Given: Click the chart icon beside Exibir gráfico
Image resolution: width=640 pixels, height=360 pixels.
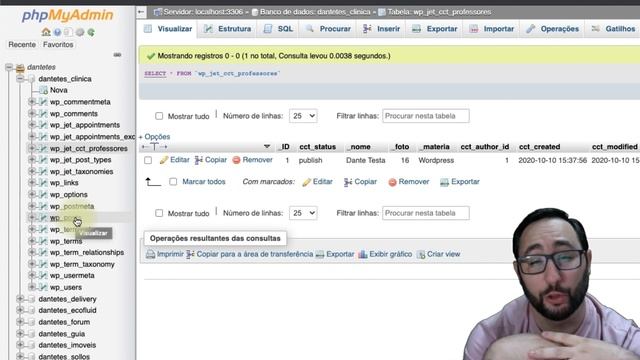Looking at the screenshot, I should 362,254.
